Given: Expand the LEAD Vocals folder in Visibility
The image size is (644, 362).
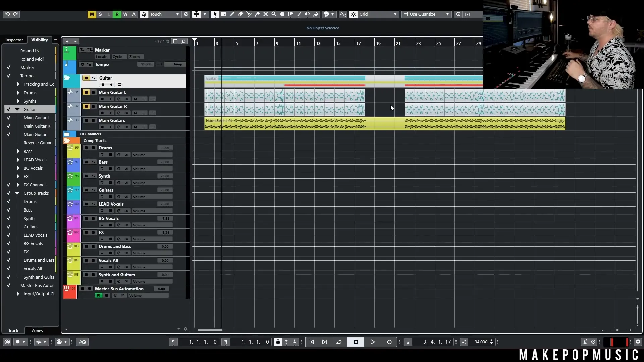Looking at the screenshot, I should pyautogui.click(x=18, y=160).
